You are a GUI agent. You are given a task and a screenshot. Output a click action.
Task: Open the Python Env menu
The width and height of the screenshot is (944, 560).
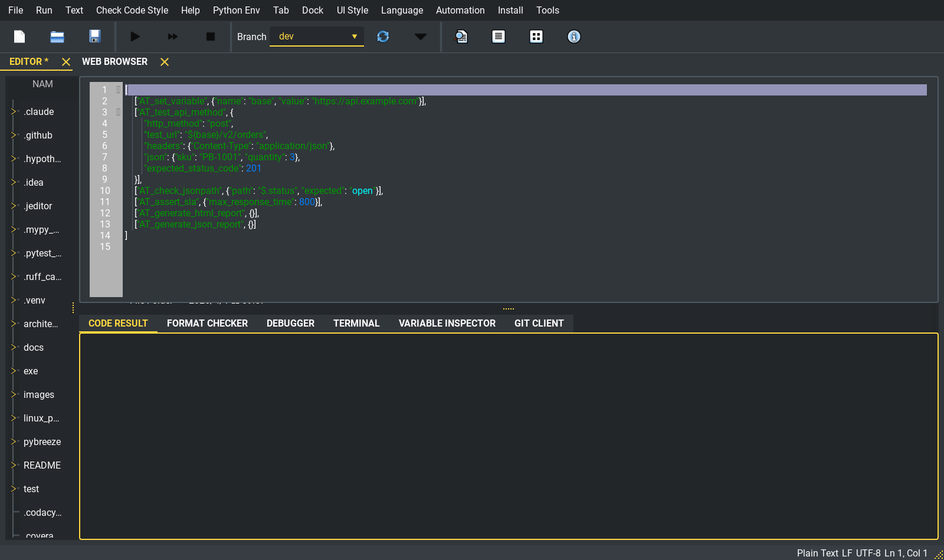236,10
